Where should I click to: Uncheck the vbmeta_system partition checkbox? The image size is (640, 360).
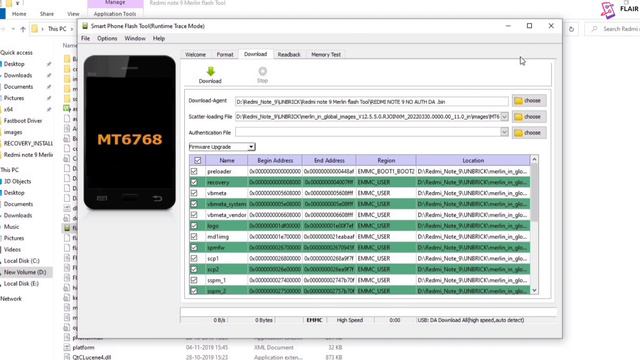pos(194,204)
